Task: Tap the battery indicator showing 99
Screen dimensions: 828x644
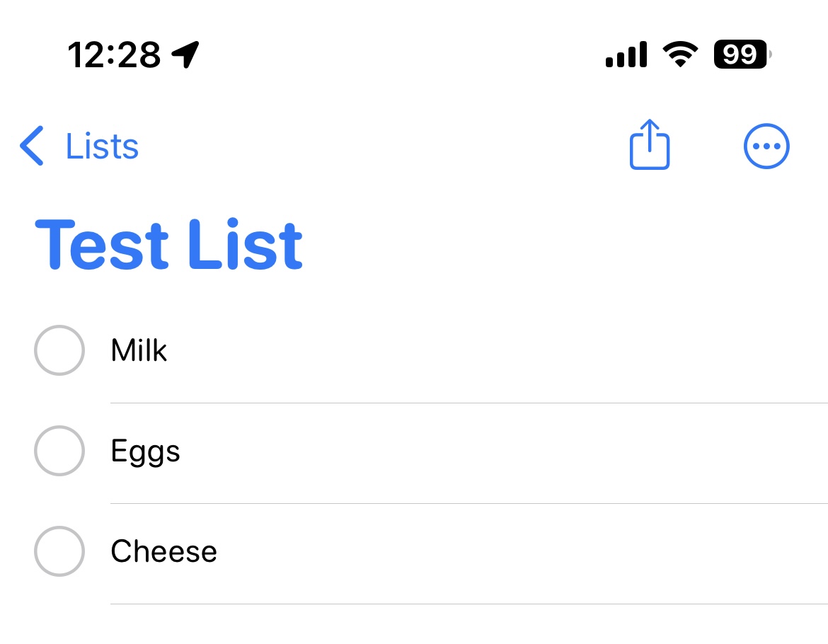Action: pyautogui.click(x=740, y=54)
